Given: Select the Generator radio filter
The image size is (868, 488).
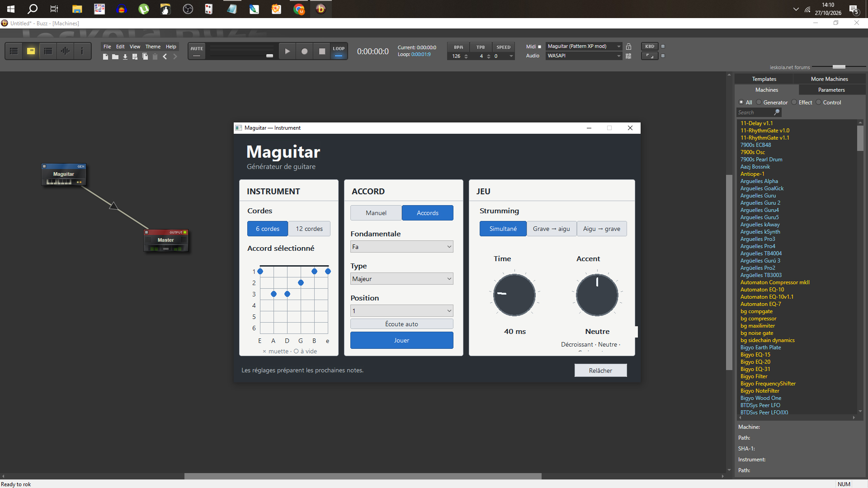Looking at the screenshot, I should [x=772, y=103].
